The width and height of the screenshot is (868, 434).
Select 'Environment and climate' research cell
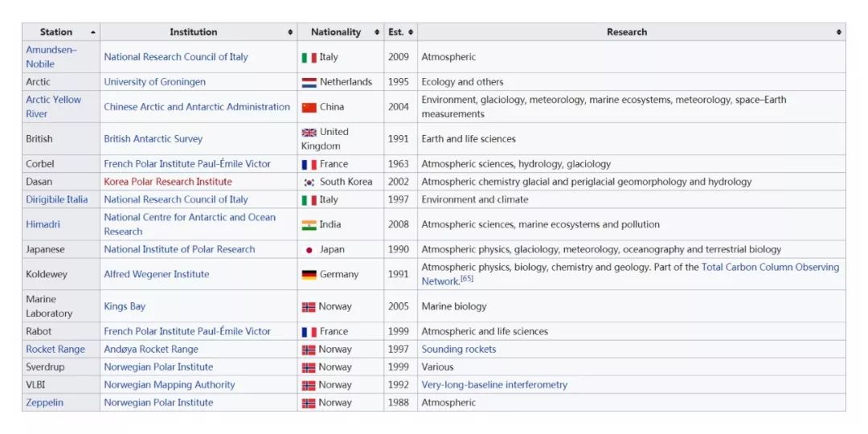pos(632,199)
